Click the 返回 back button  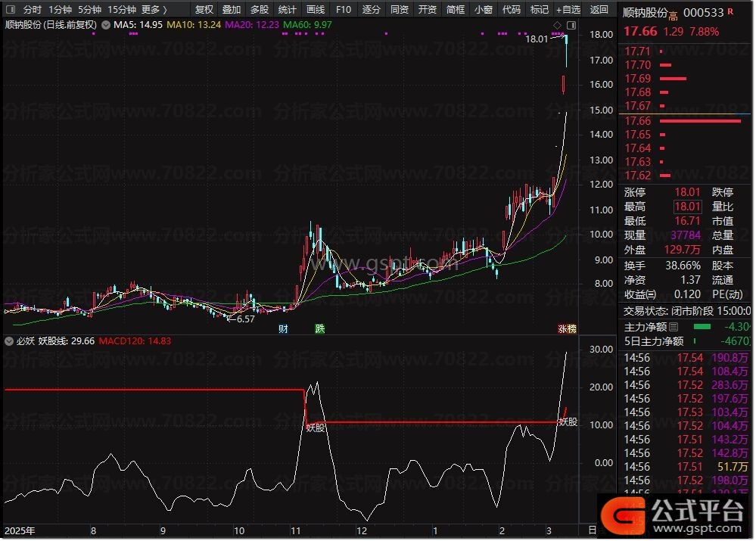point(599,10)
